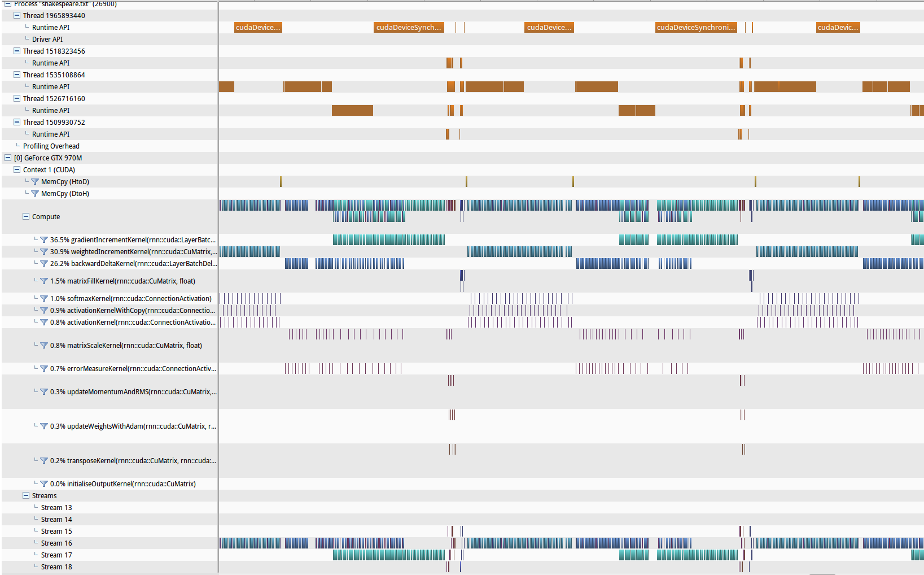Click the cudaDeviceSynchroni... timeline block
This screenshot has height=575, width=924.
696,27
